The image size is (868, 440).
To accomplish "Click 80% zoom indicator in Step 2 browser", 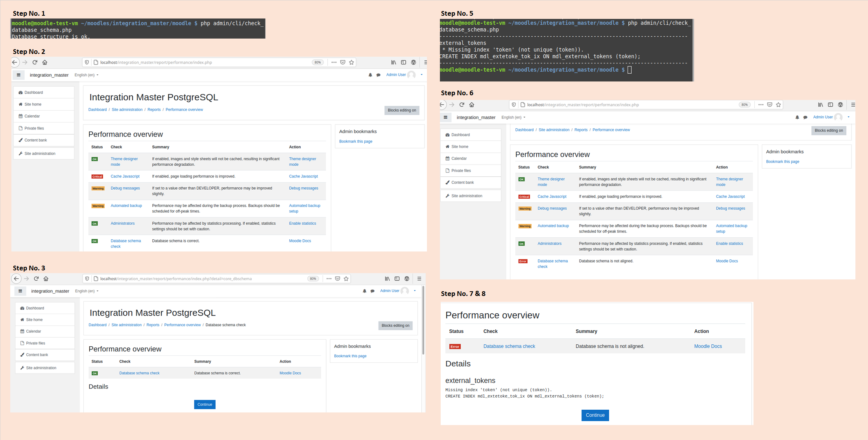I will click(318, 62).
